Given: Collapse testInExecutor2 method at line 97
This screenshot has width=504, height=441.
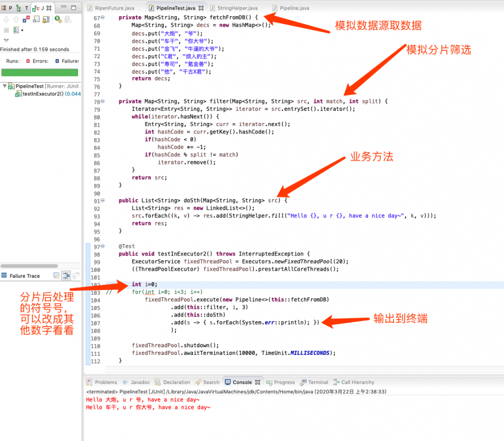Looking at the screenshot, I should click(103, 246).
